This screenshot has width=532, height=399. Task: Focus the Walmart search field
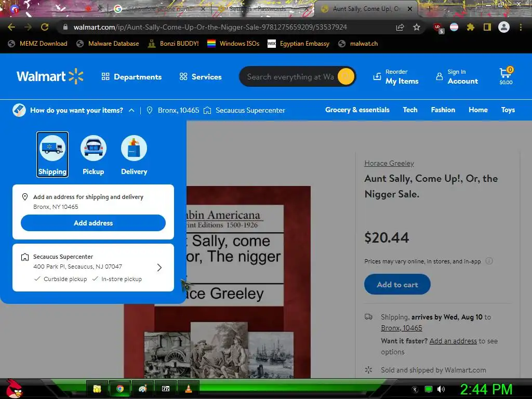[290, 77]
